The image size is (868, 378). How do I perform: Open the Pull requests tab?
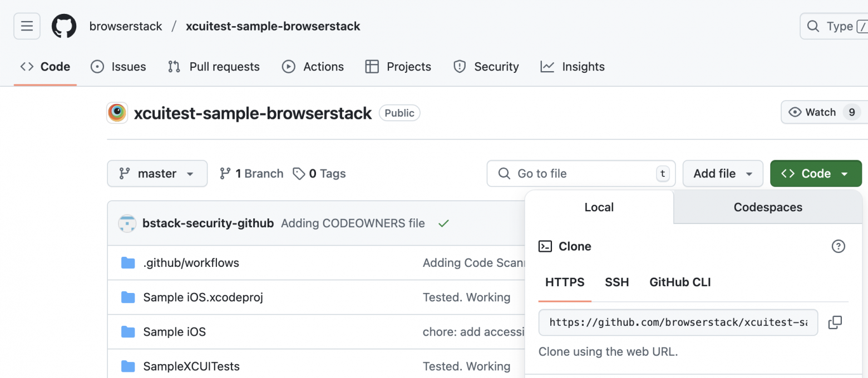click(x=214, y=67)
